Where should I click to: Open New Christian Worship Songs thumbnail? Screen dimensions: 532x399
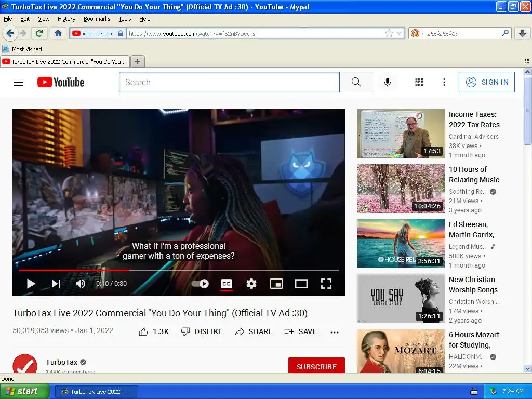[x=401, y=299]
